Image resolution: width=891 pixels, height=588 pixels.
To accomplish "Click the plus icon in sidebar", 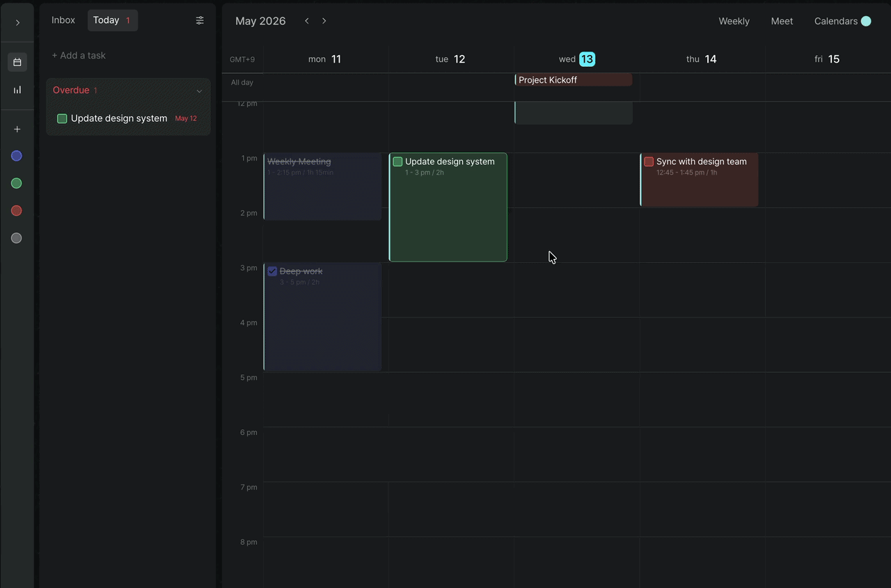I will click(x=17, y=129).
